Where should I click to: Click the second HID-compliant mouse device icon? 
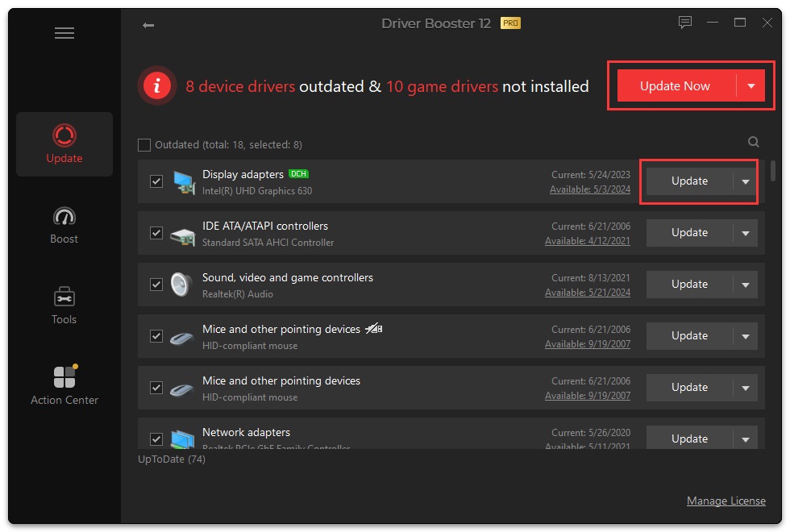tap(181, 390)
